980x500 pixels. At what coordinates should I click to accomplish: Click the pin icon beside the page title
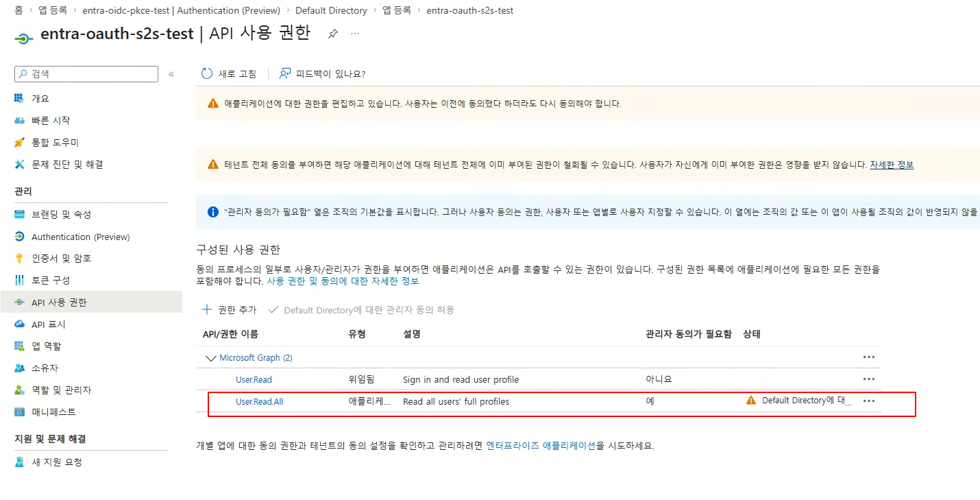coord(332,34)
